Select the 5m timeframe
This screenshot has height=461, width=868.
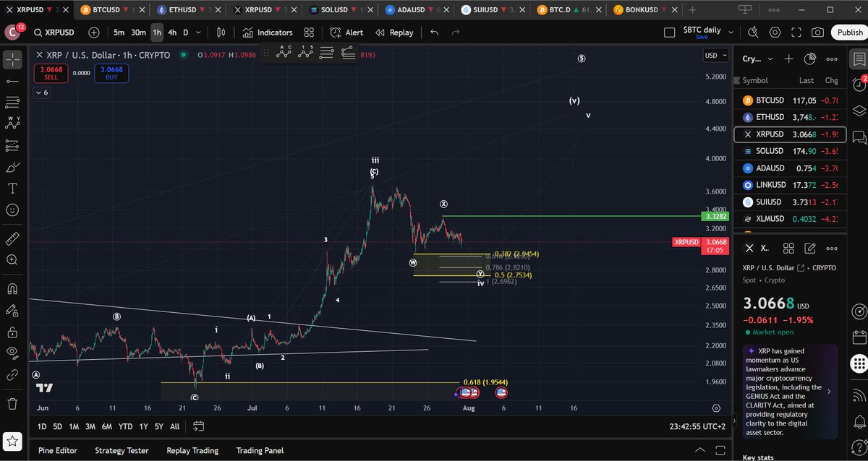tap(119, 33)
